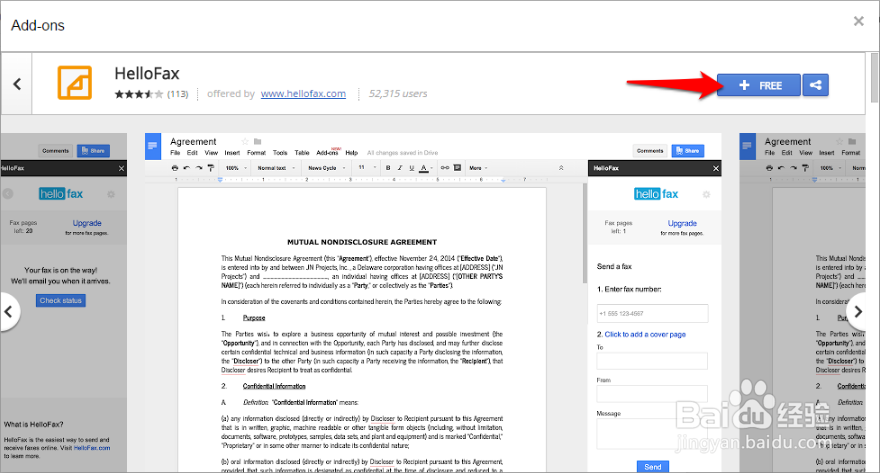The height and width of the screenshot is (473, 881).
Task: Click the Add-ons dialog vertical scrollbar
Action: [874, 78]
